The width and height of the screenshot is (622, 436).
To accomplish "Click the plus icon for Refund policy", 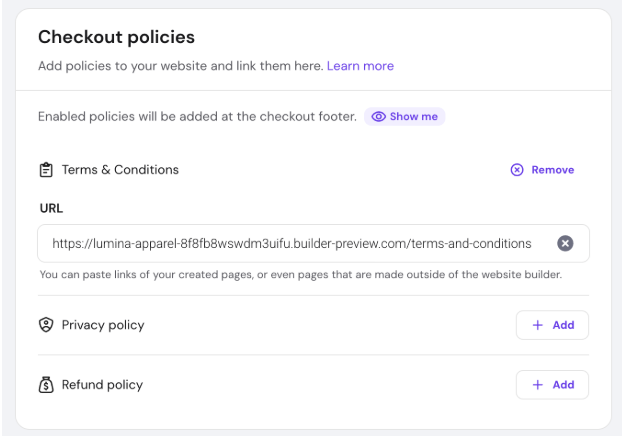I will pos(537,385).
